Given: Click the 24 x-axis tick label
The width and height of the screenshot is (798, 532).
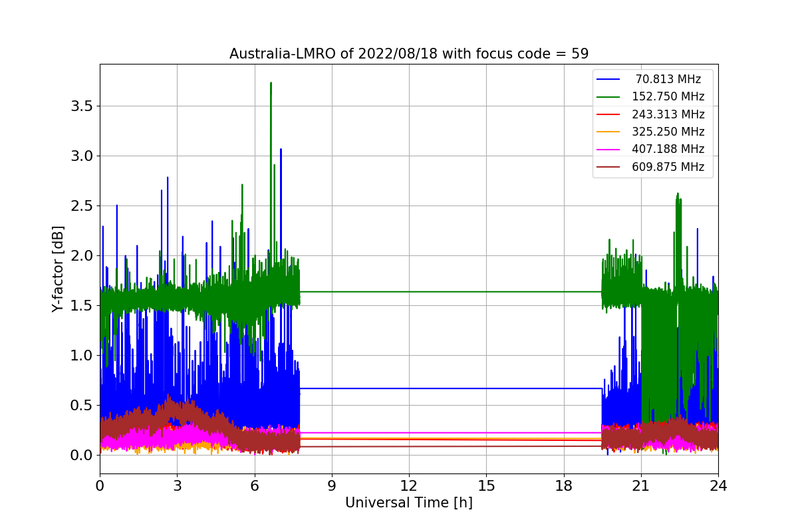Looking at the screenshot, I should (718, 486).
